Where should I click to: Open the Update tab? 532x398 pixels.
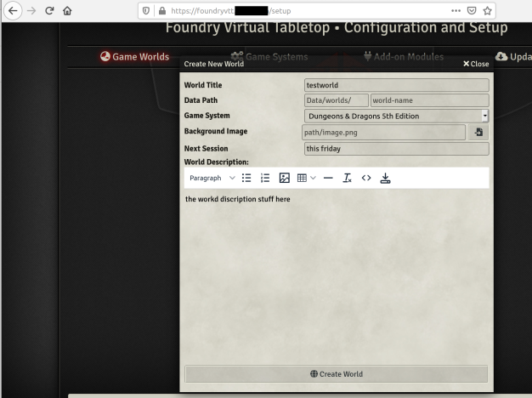513,57
